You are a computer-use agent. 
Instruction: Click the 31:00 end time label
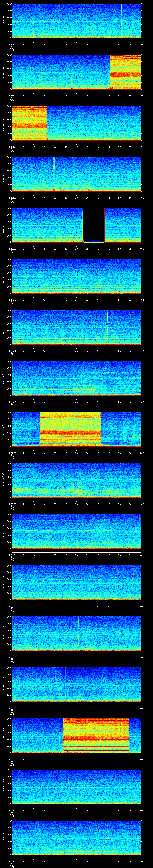pos(141,862)
